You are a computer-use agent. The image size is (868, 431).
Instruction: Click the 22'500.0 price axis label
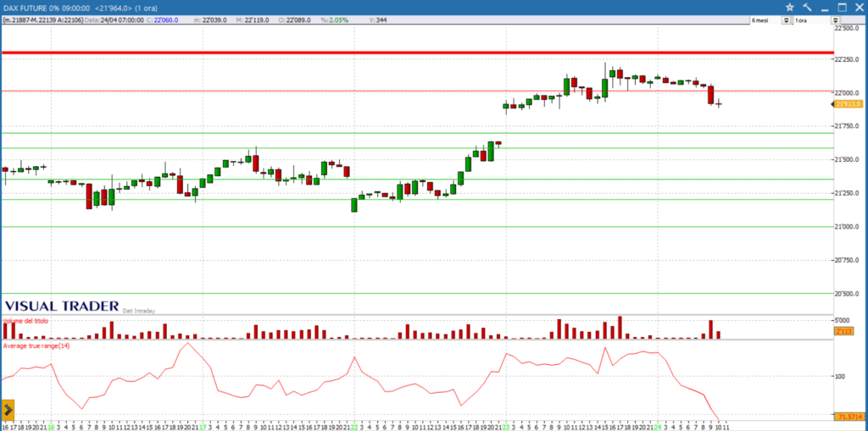click(x=848, y=28)
